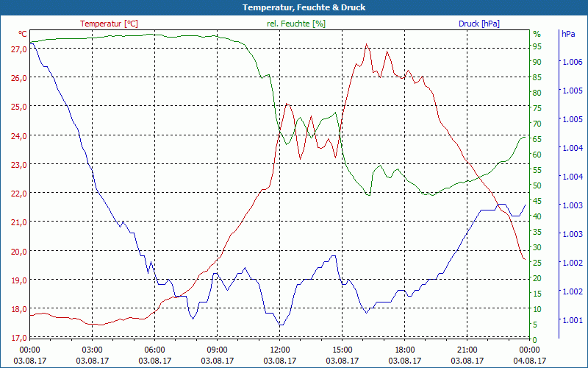Click temperature axis value "27,0"
This screenshot has width=588, height=368.
(x=19, y=49)
